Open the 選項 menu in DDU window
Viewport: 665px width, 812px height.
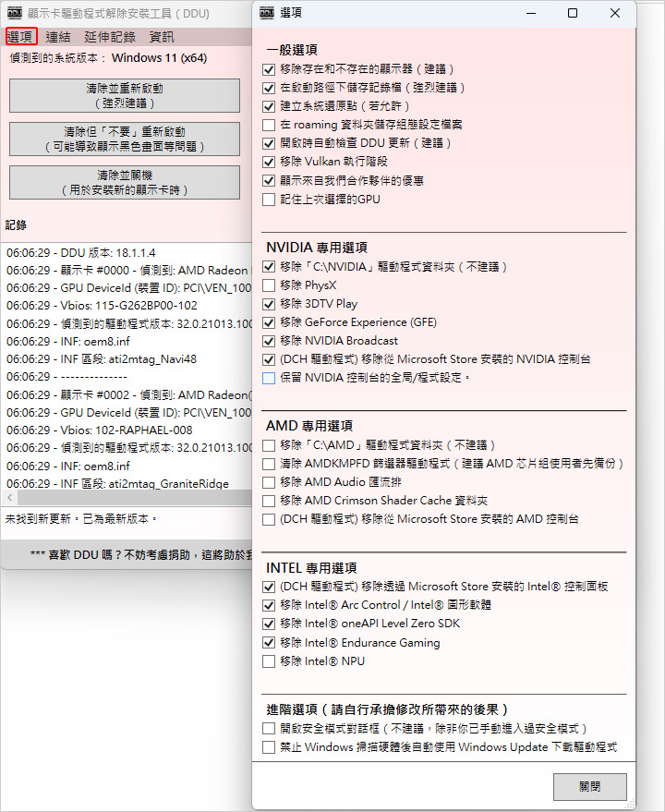(x=20, y=37)
